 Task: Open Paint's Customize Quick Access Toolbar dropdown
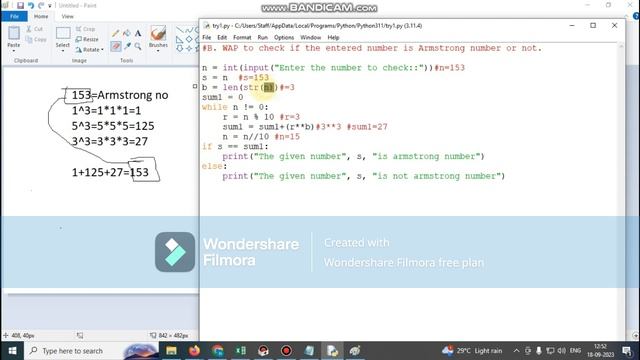50,6
